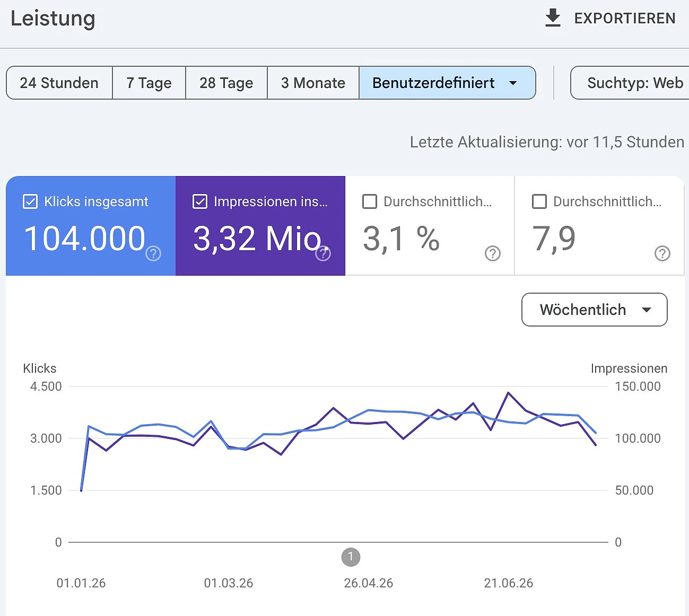Open help icon on 3,1 % card

[493, 253]
